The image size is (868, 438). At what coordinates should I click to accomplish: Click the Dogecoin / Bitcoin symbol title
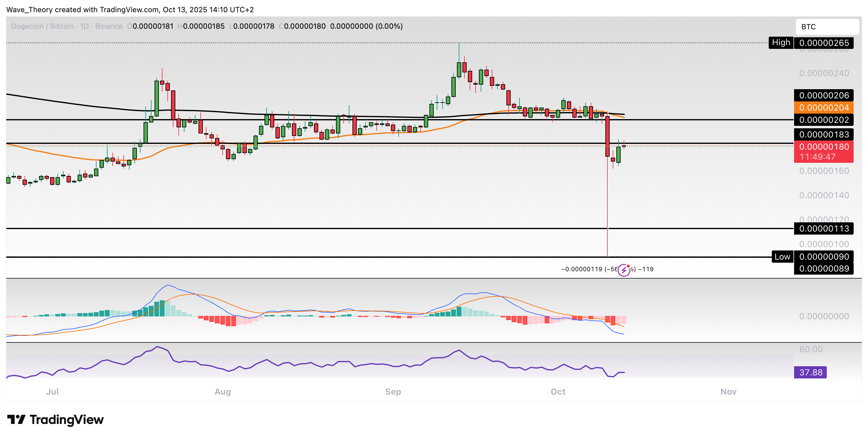coord(42,26)
